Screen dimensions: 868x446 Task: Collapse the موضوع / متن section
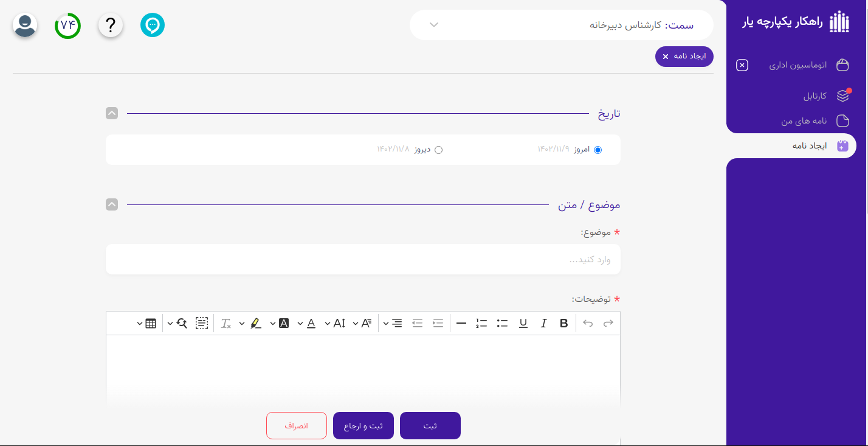coord(112,204)
